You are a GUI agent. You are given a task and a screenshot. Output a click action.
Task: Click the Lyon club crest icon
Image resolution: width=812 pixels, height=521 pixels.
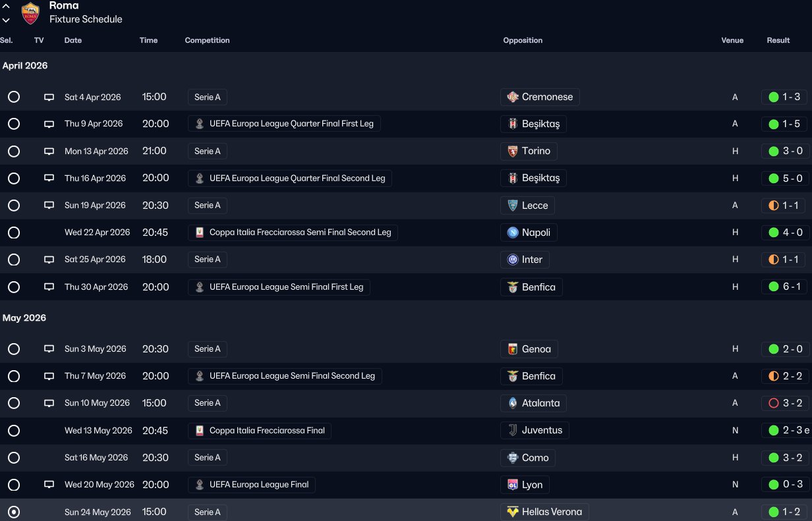[513, 485]
